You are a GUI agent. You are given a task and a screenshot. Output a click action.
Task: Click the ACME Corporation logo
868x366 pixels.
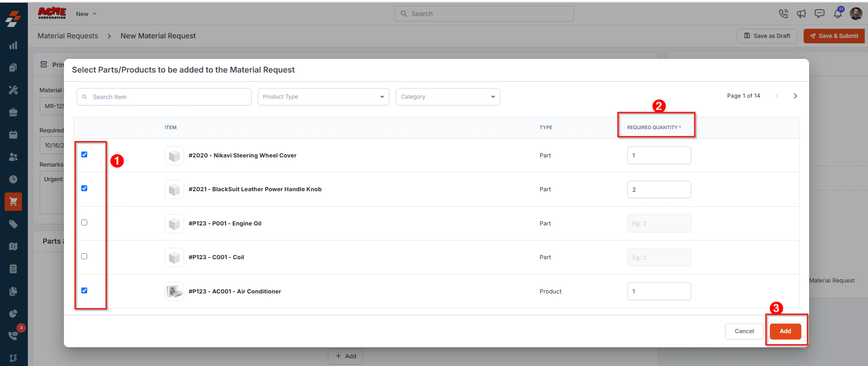52,13
